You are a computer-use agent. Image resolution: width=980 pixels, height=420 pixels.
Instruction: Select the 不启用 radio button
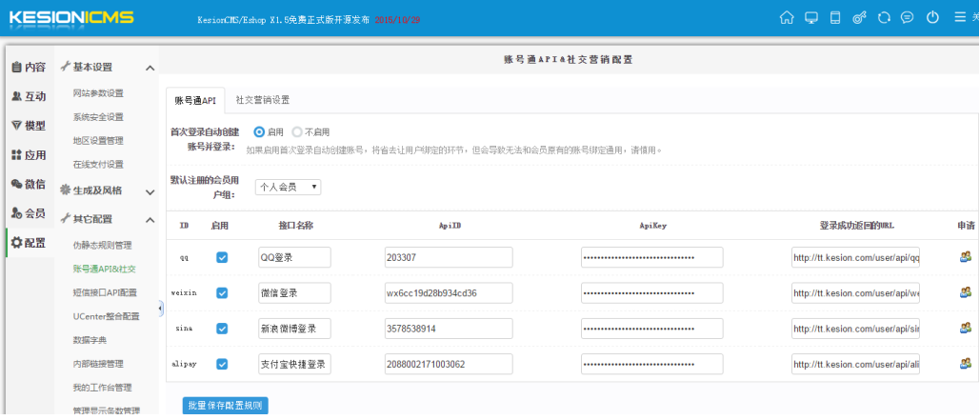coord(297,132)
